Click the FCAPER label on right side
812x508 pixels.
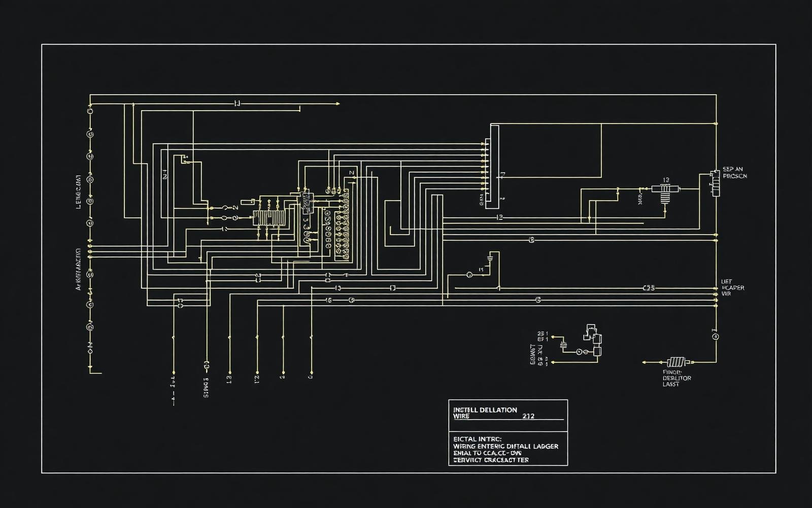click(x=733, y=288)
